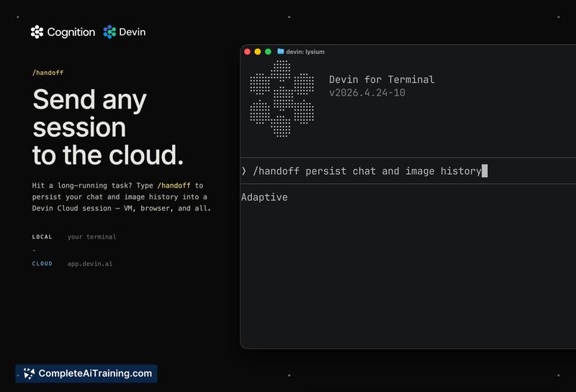
Task: Click the 'Devin for Terminal' heading
Action: click(x=382, y=80)
